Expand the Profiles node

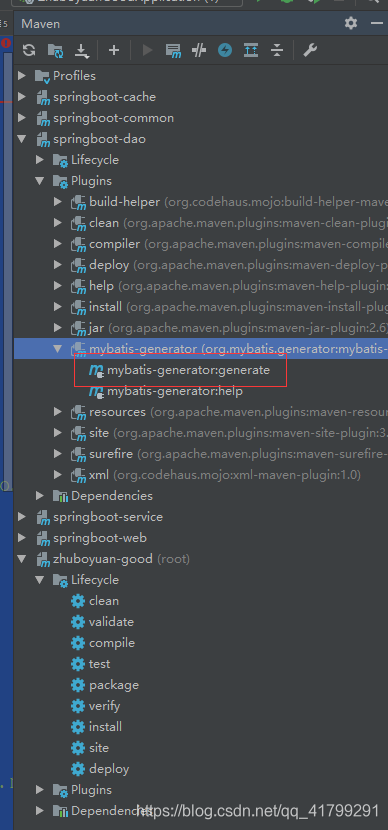tap(22, 76)
